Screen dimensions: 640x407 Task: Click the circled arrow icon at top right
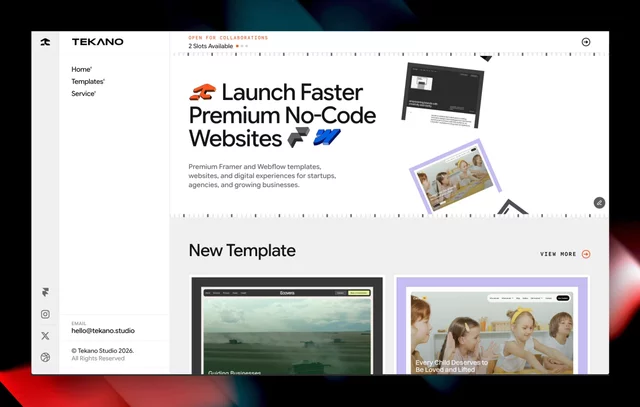coord(586,42)
